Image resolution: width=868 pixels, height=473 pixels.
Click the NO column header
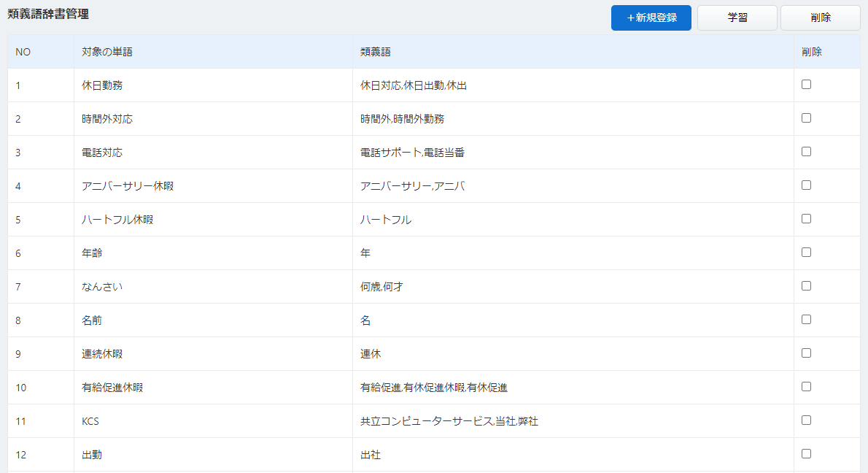tap(23, 52)
